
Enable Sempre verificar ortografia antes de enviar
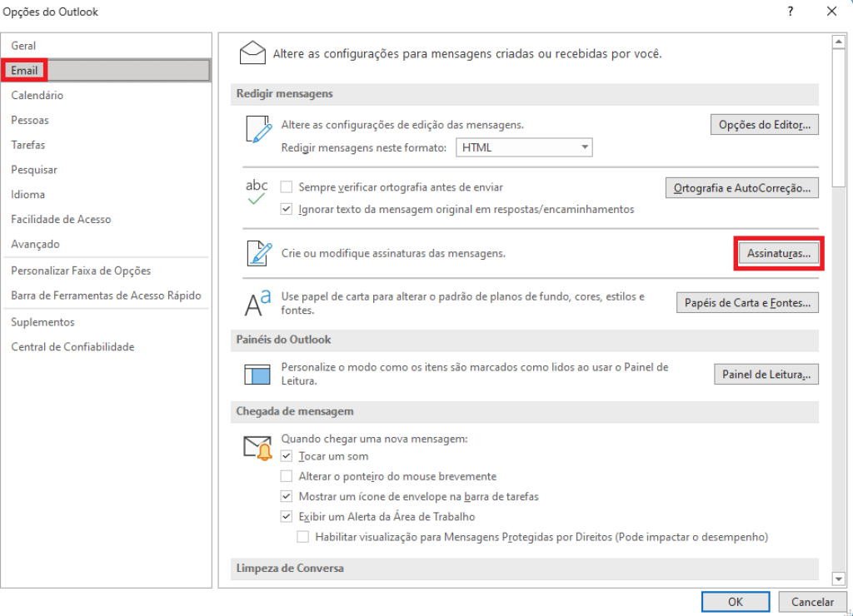click(x=287, y=187)
